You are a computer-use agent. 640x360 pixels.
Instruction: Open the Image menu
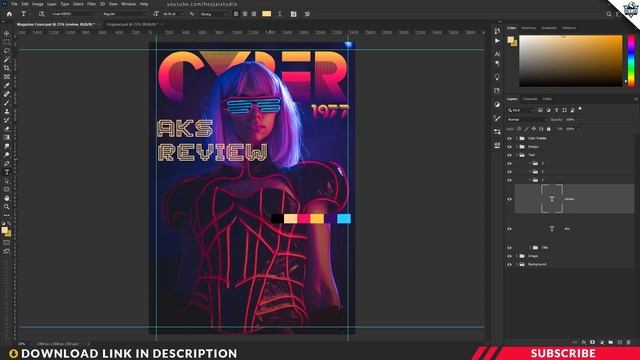tap(38, 4)
